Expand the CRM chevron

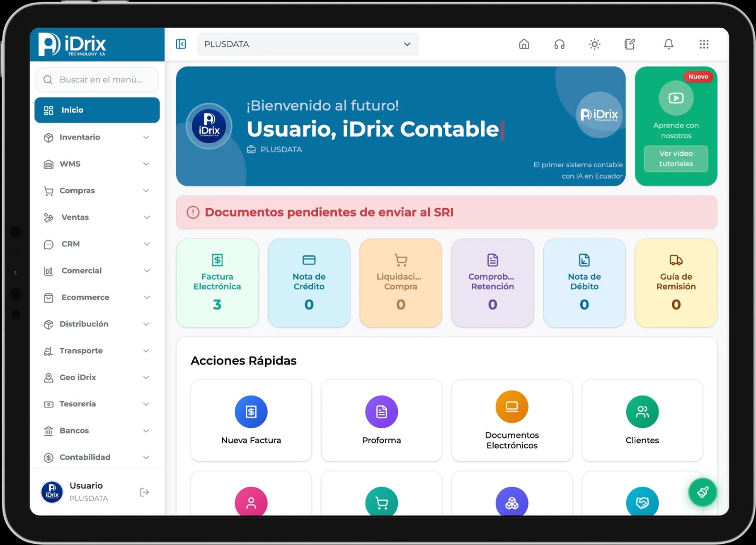coord(146,244)
